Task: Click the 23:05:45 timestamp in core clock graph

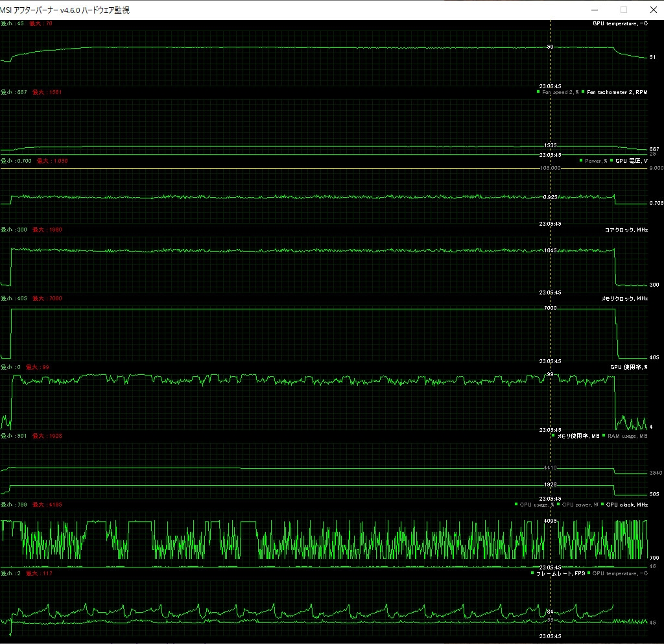Action: point(550,292)
